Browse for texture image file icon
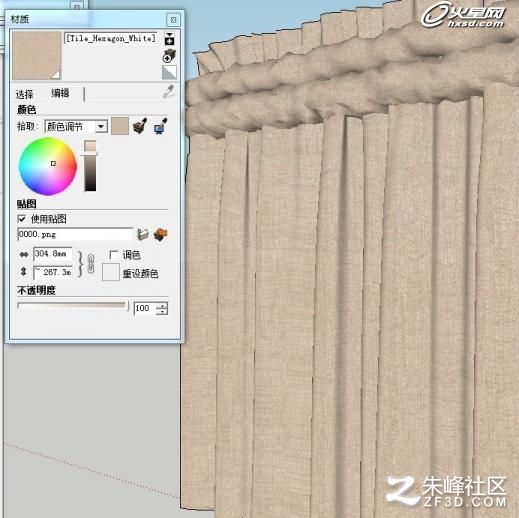Viewport: 519px width, 518px height. (143, 234)
